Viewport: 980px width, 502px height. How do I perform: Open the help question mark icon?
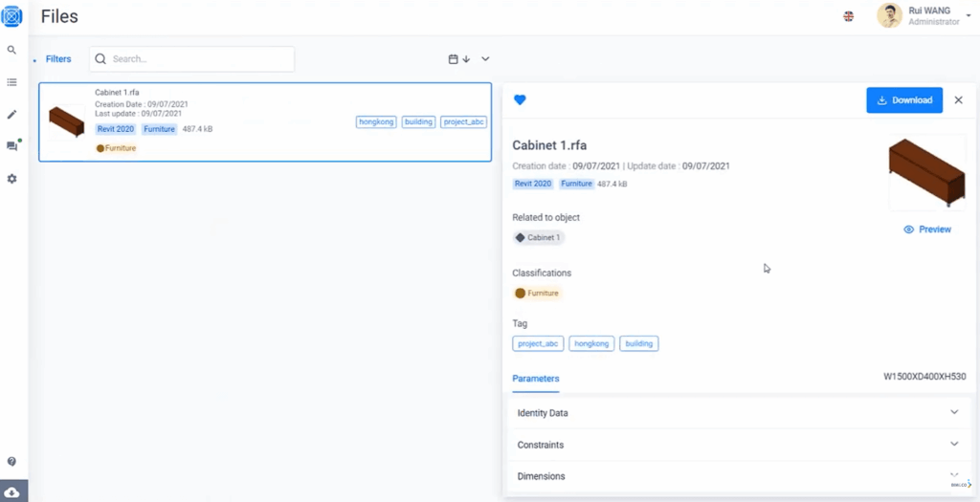(x=11, y=462)
